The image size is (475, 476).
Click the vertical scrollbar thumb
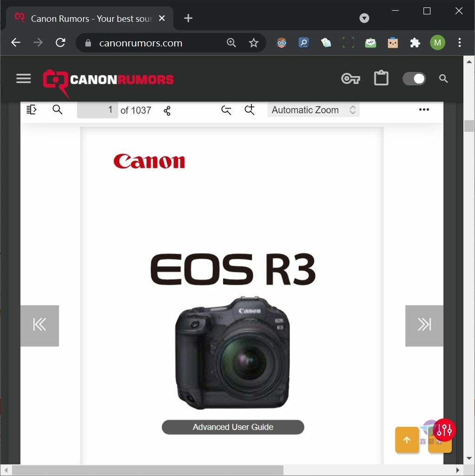(469, 126)
